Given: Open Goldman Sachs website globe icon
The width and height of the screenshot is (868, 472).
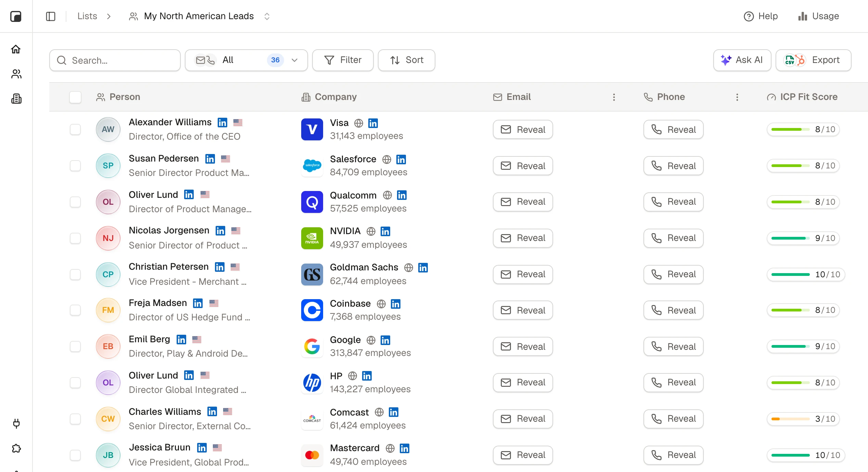Looking at the screenshot, I should coord(409,267).
